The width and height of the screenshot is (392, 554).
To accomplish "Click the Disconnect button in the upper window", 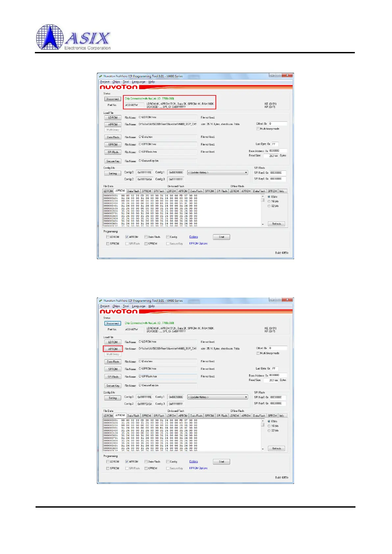I will point(113,99).
